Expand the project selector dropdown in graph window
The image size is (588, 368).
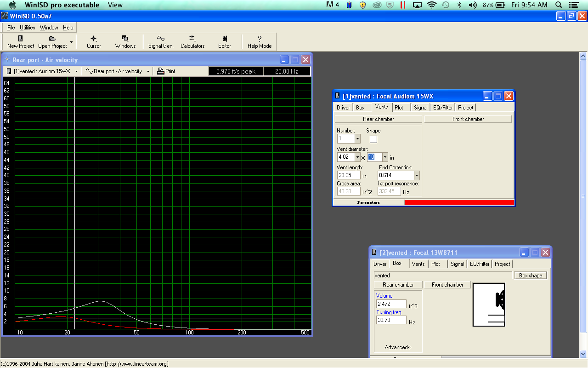[76, 71]
